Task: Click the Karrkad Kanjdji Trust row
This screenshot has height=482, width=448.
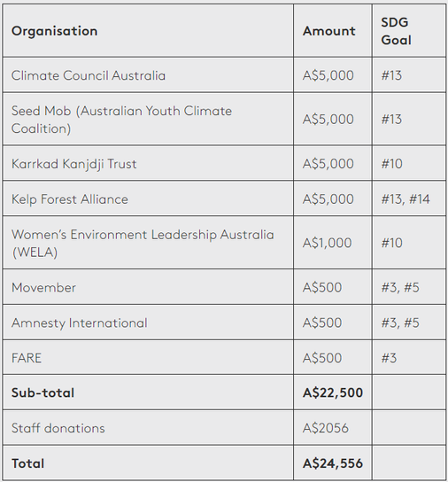Action: pyautogui.click(x=224, y=163)
